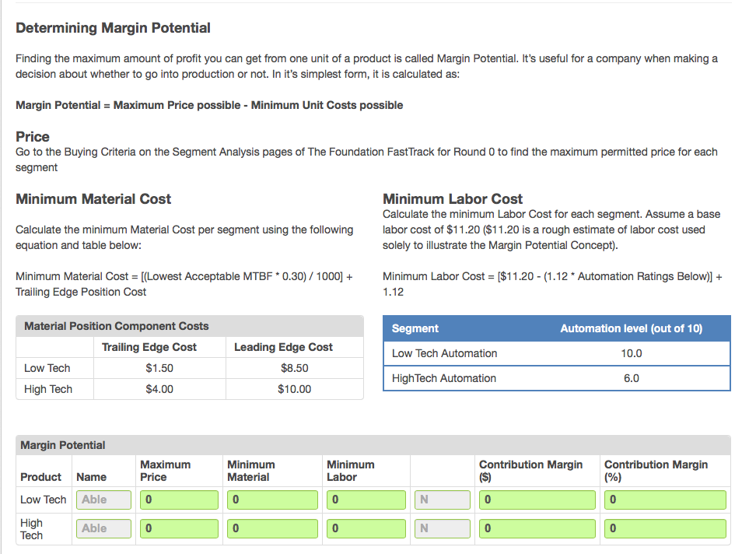Click the High Tech Maximum Price input field
The width and height of the screenshot is (756, 554).
pyautogui.click(x=179, y=528)
